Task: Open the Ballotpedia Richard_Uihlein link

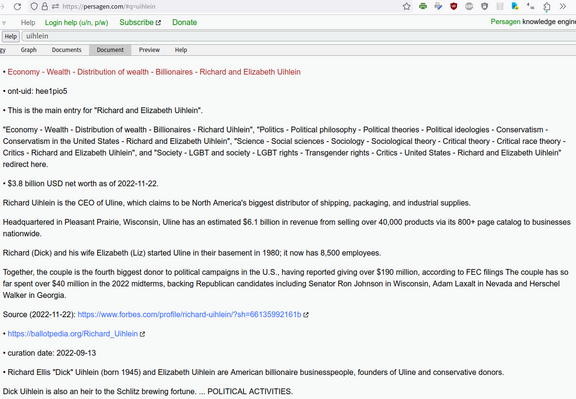Action: pos(72,334)
